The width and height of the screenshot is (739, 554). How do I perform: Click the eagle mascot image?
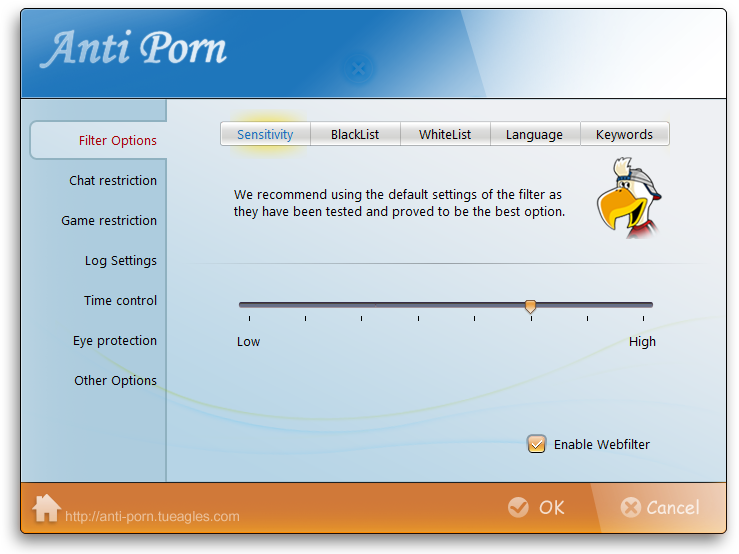tap(629, 198)
